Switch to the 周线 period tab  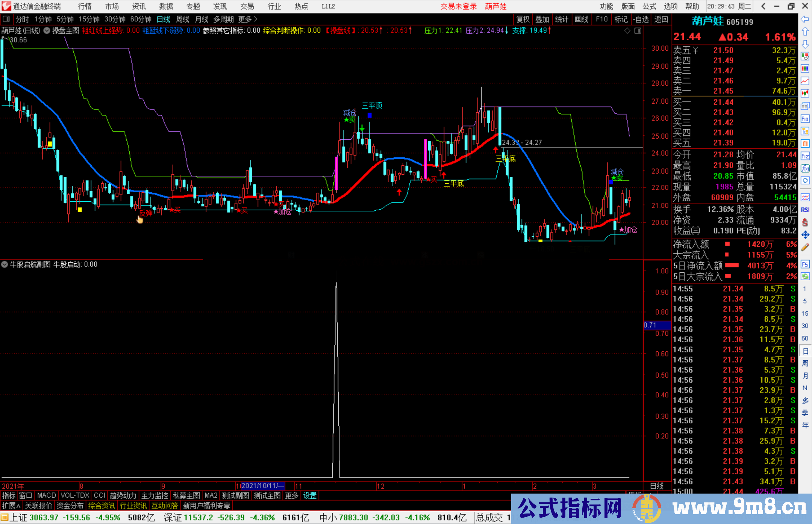point(183,19)
